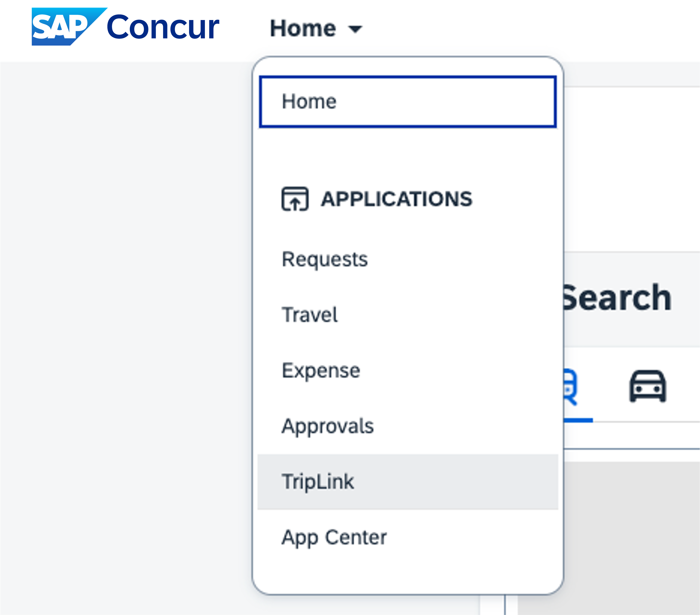Viewport: 700px width, 615px height.
Task: Click the Applications section icon
Action: (295, 199)
